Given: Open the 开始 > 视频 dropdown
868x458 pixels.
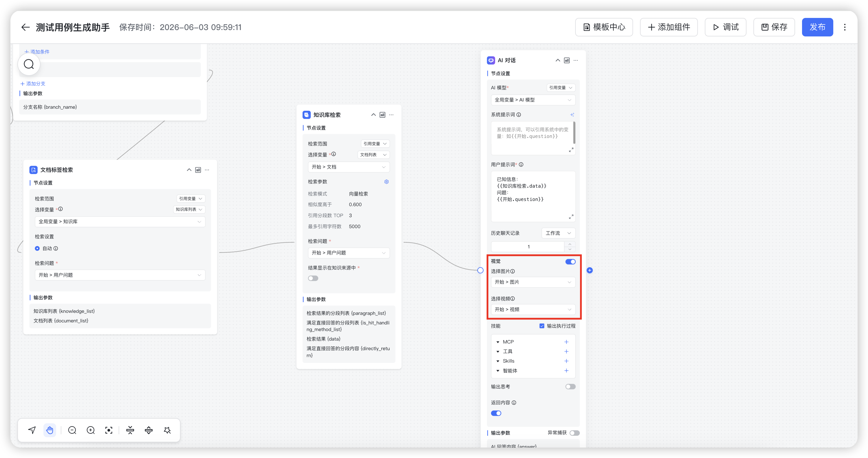Looking at the screenshot, I should point(533,309).
